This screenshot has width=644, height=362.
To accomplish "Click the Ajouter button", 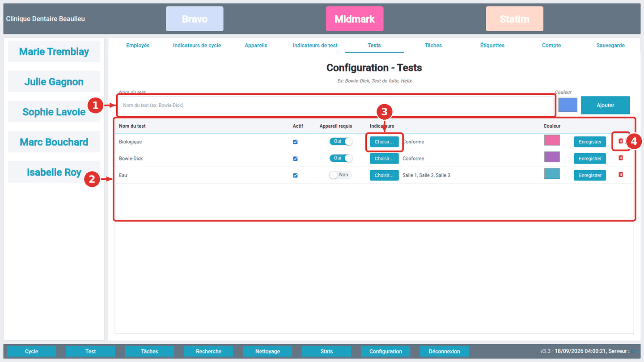I will pyautogui.click(x=606, y=105).
